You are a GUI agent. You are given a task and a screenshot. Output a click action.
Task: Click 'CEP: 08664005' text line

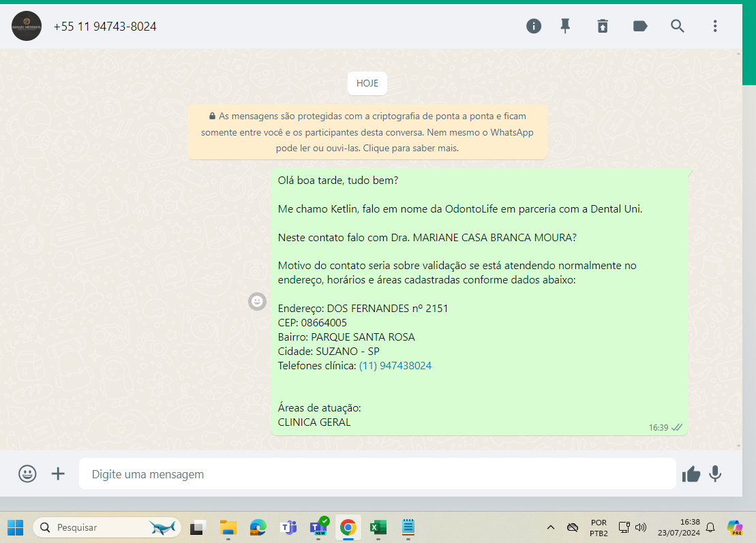coord(312,323)
